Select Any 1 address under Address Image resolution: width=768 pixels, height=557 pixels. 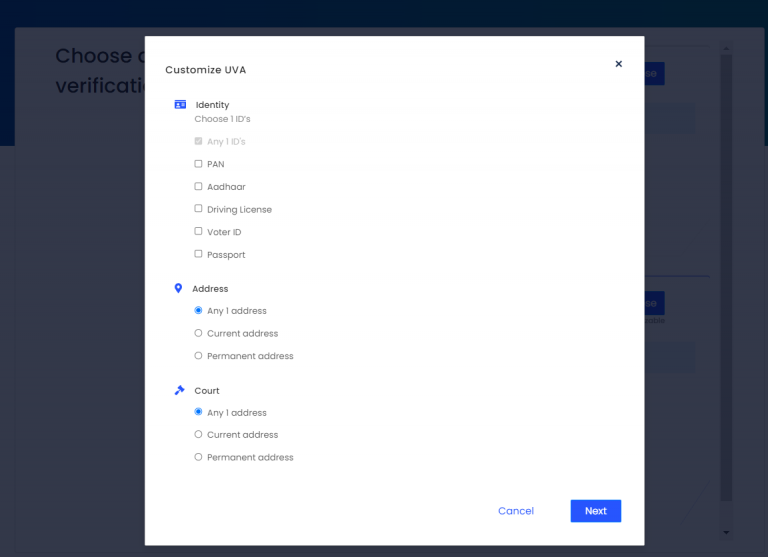[x=198, y=310]
